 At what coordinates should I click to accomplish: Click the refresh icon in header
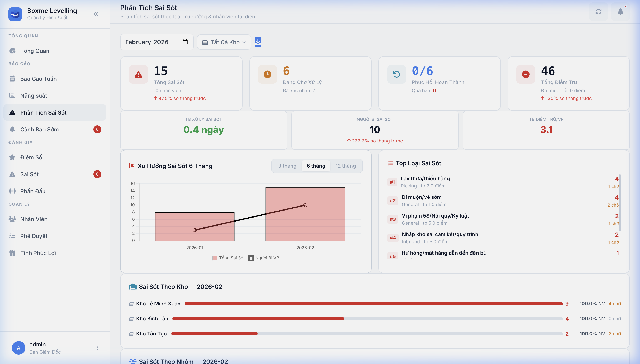tap(598, 12)
